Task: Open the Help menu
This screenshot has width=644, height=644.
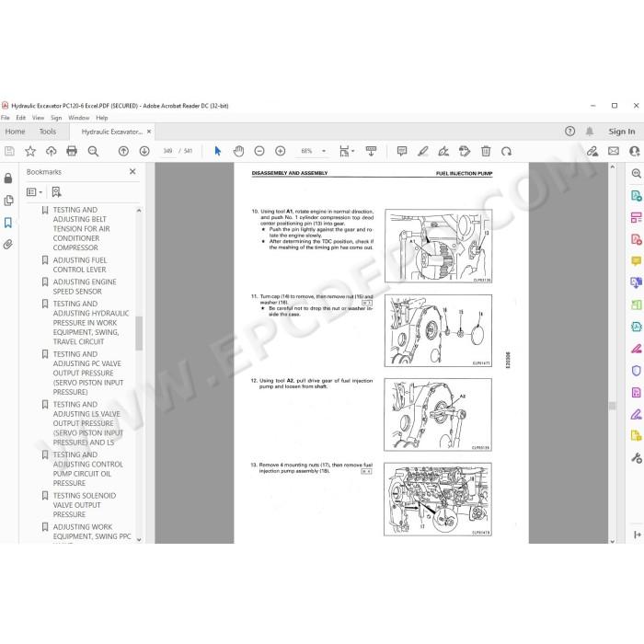Action: 102,118
